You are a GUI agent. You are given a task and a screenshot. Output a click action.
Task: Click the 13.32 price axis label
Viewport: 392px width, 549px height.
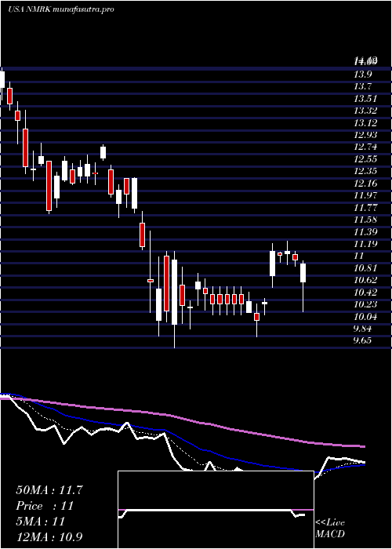pyautogui.click(x=365, y=111)
